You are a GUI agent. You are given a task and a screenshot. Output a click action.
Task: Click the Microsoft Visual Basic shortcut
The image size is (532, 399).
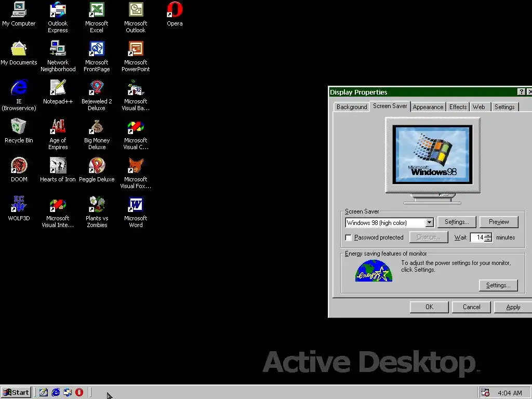136,95
